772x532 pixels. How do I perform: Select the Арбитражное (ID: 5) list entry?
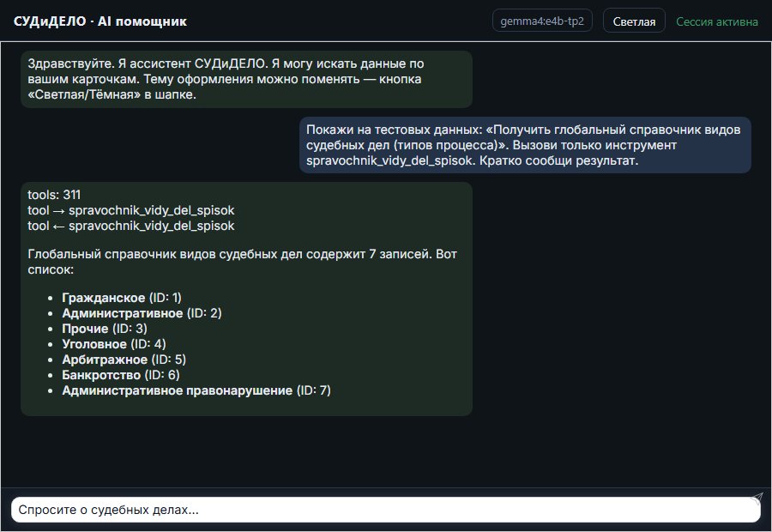click(124, 360)
